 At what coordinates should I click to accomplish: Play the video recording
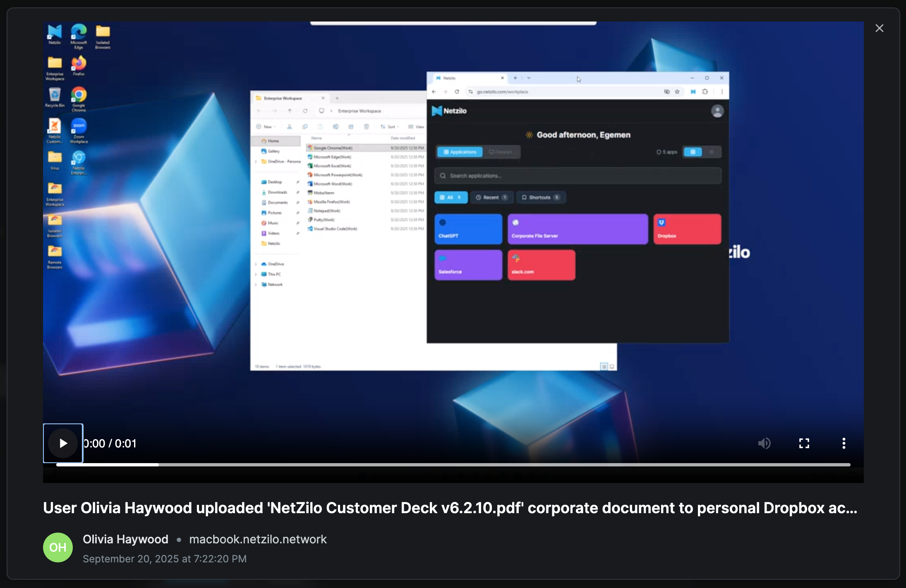coord(63,443)
